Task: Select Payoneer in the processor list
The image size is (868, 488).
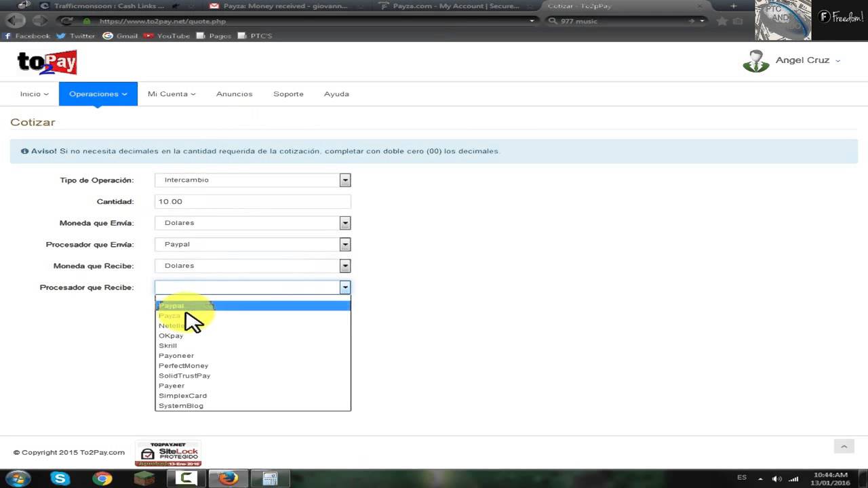Action: [252, 356]
